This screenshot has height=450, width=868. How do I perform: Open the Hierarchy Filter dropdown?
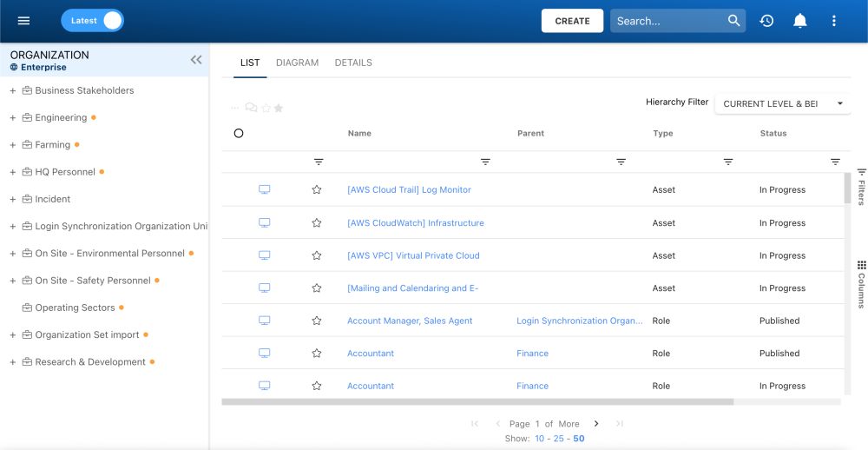(x=783, y=103)
